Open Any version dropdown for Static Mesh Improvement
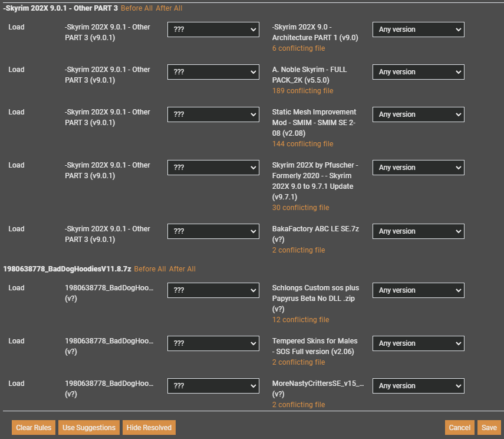This screenshot has height=439, width=504. coord(418,114)
